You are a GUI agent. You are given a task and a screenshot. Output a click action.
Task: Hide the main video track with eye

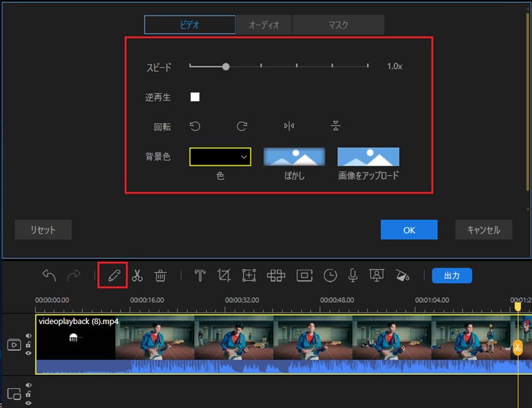[29, 353]
